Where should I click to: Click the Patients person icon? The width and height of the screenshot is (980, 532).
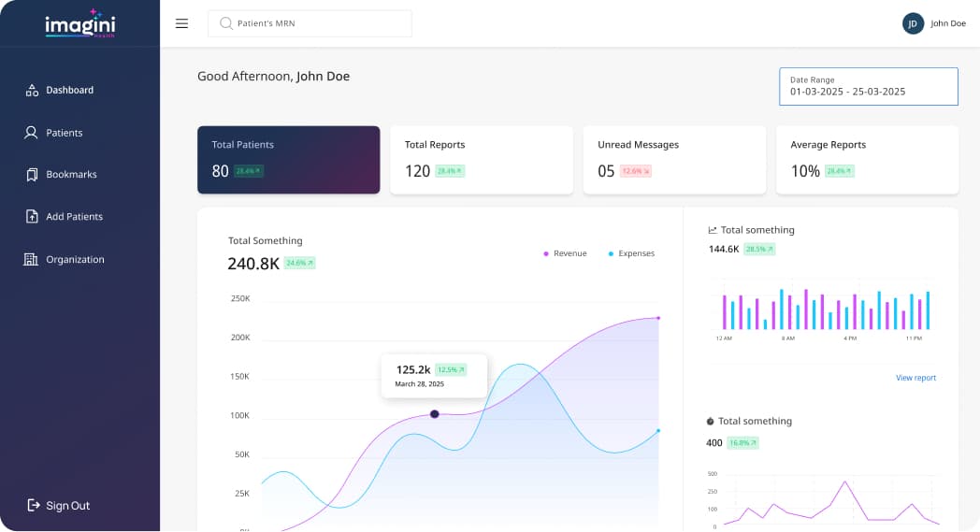click(x=31, y=133)
